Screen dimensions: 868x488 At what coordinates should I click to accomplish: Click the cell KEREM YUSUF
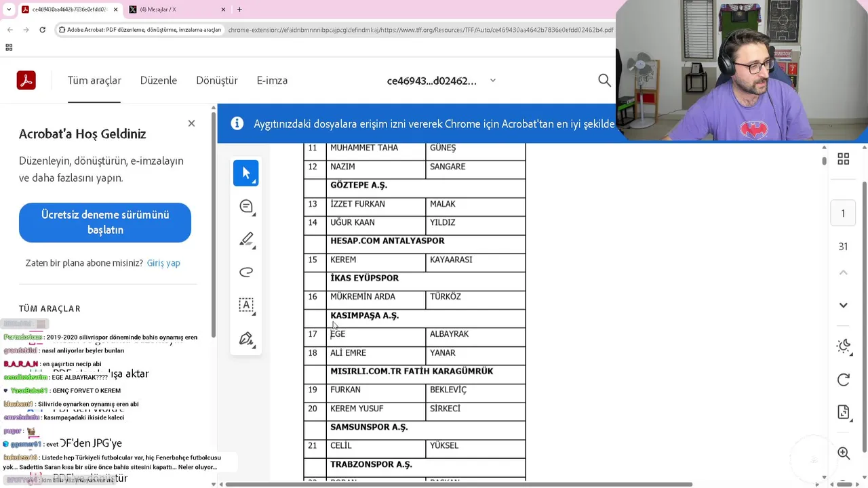(357, 409)
